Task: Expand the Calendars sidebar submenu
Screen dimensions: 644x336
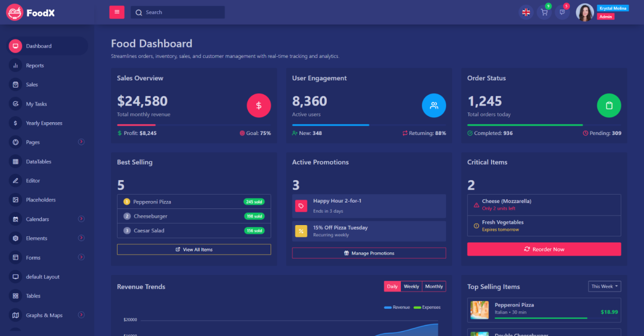Action: coord(82,219)
